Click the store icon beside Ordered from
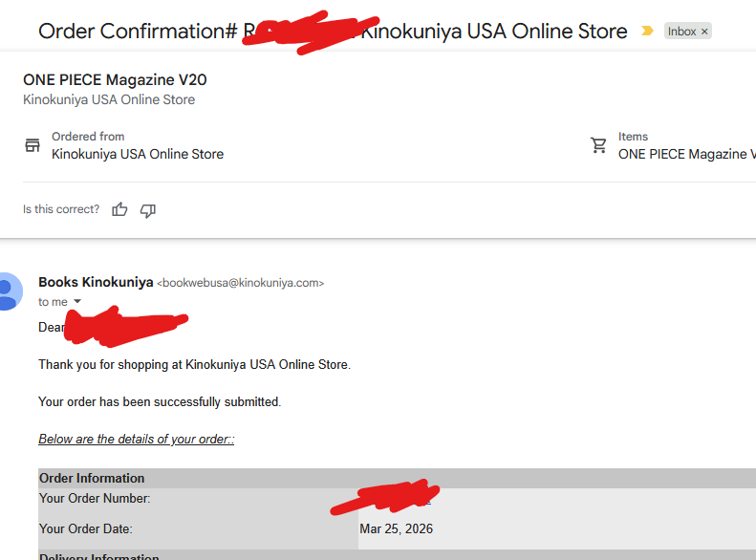The width and height of the screenshot is (756, 560). [x=32, y=145]
